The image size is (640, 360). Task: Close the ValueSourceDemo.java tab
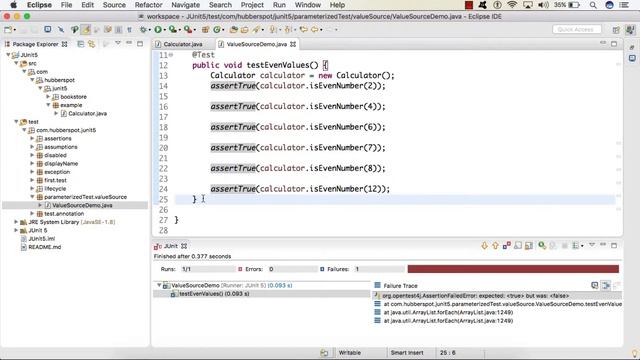293,44
